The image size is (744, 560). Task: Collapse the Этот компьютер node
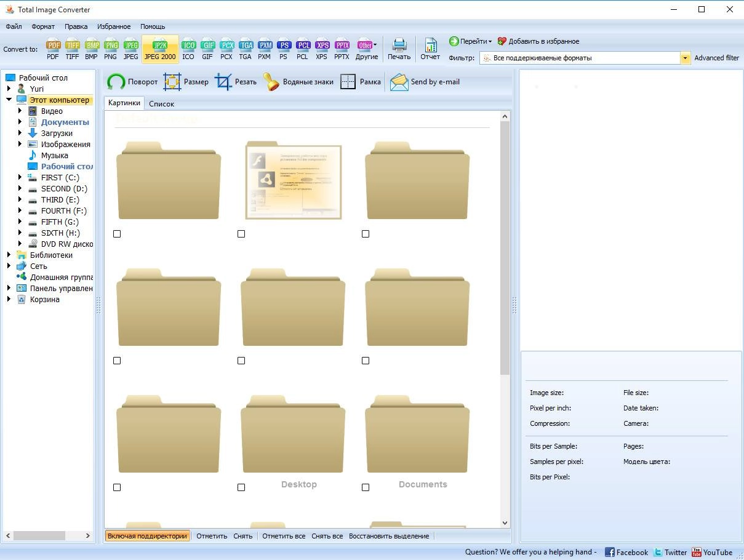click(9, 100)
